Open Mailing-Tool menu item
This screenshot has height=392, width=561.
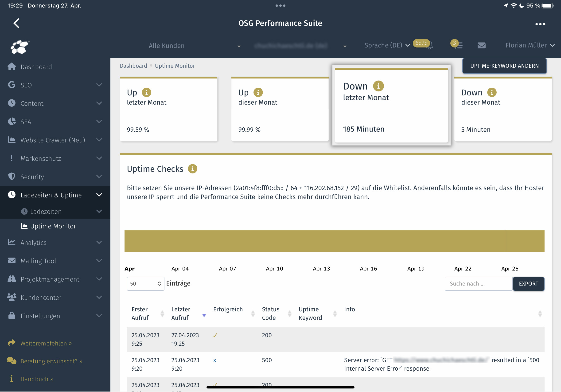pos(38,261)
